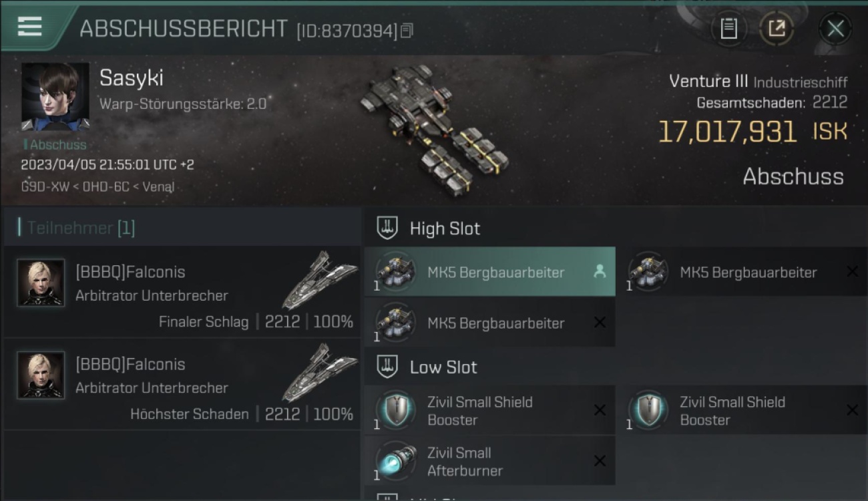The width and height of the screenshot is (868, 501).
Task: Click the X beside Zivil Small Afterburner
Action: [x=600, y=461]
